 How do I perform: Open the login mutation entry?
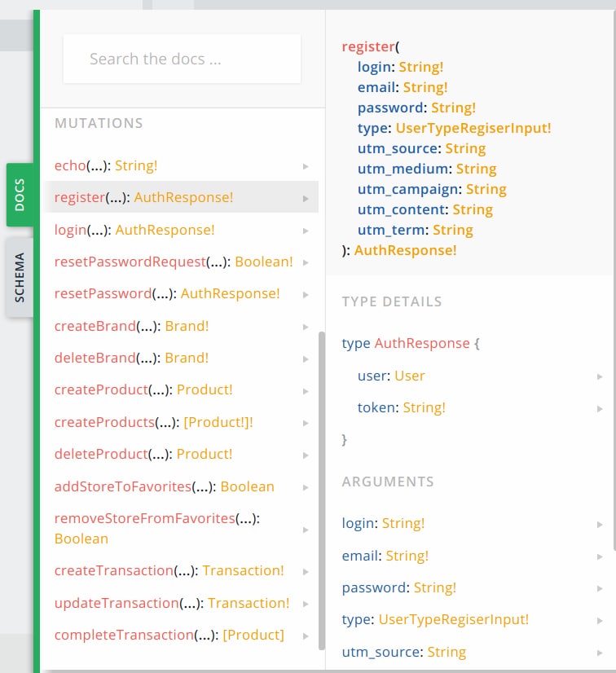134,230
